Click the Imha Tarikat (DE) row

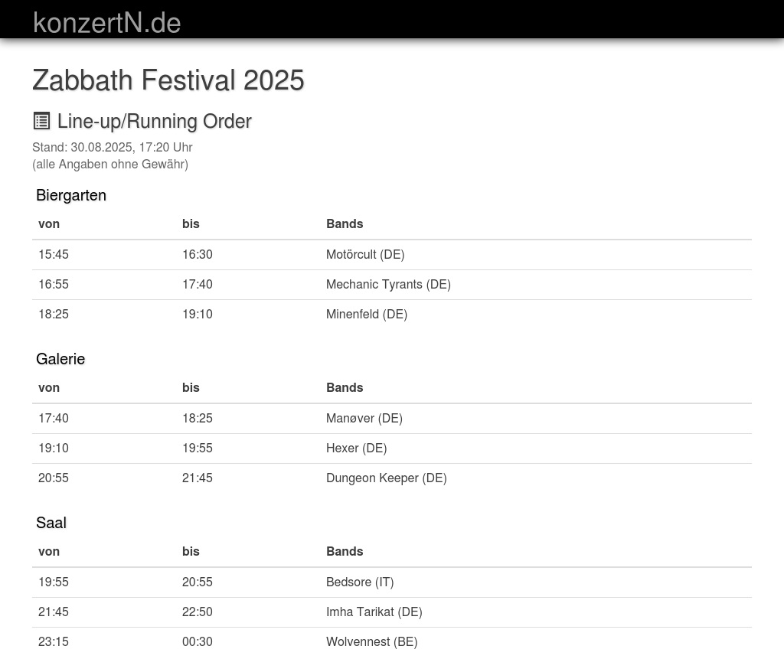pos(374,612)
